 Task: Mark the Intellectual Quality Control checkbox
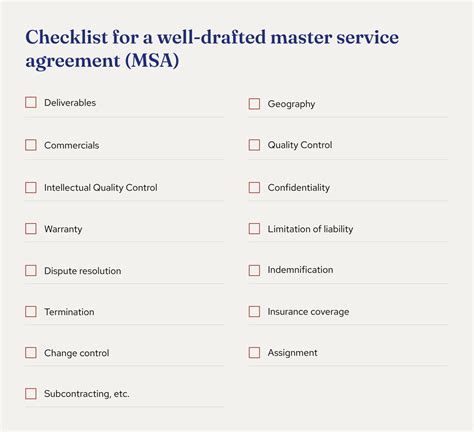[31, 187]
